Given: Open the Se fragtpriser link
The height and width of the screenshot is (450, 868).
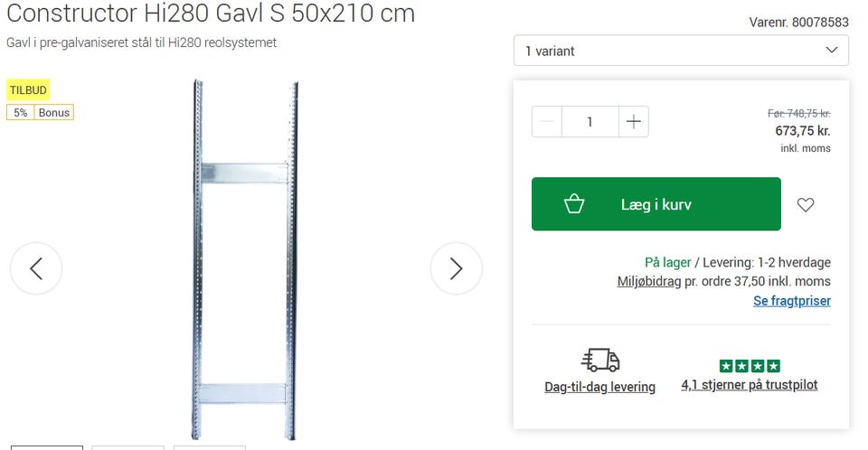Looking at the screenshot, I should click(792, 301).
